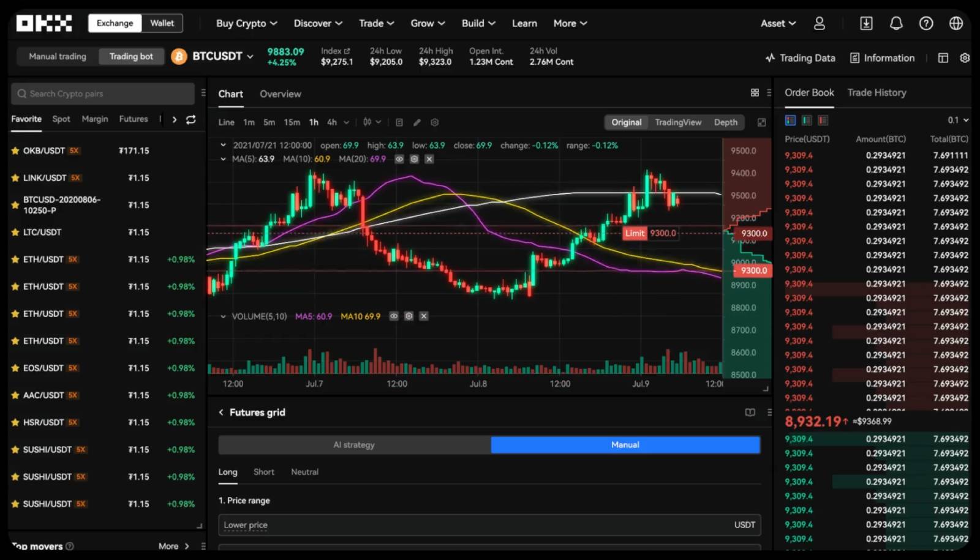Switch to chart Overview tab

[281, 94]
